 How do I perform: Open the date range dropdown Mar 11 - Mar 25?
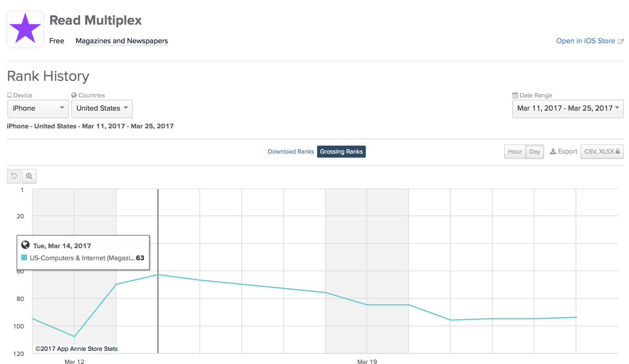568,108
